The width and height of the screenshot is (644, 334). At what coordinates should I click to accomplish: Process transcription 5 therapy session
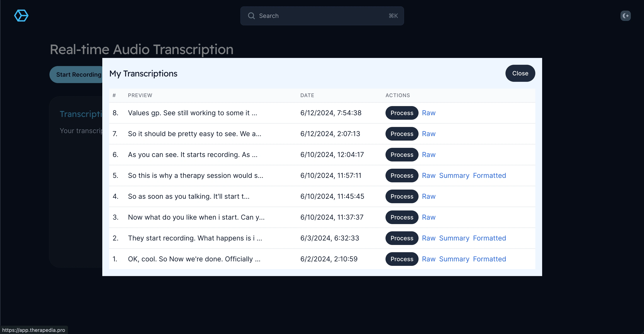[402, 175]
